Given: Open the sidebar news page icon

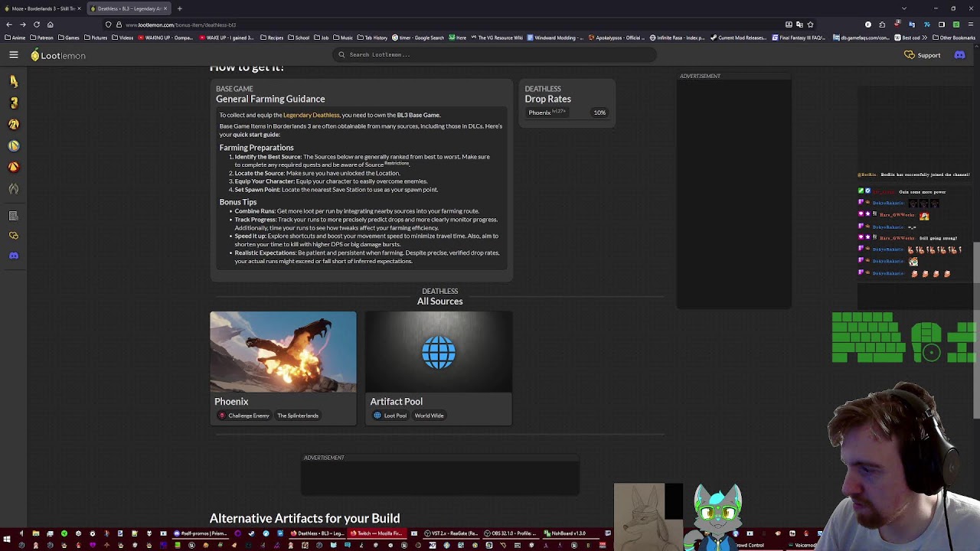Looking at the screenshot, I should click(14, 216).
